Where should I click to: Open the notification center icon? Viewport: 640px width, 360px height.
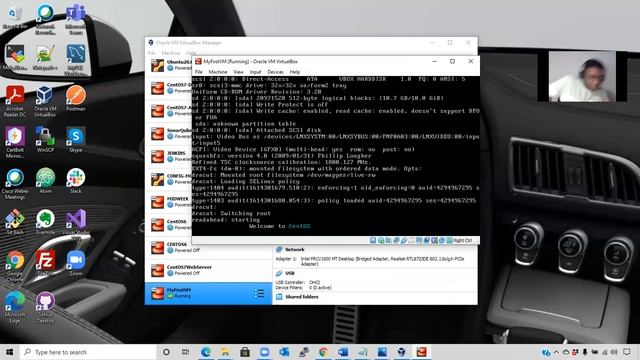coord(627,352)
